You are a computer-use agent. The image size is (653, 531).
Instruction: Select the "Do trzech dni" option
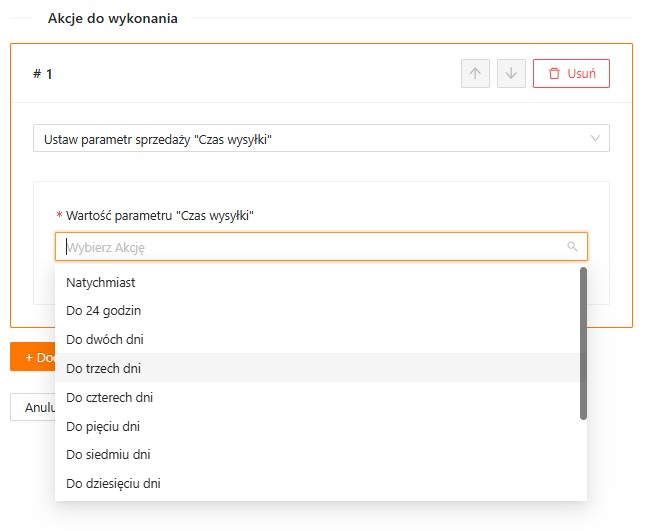click(x=104, y=368)
